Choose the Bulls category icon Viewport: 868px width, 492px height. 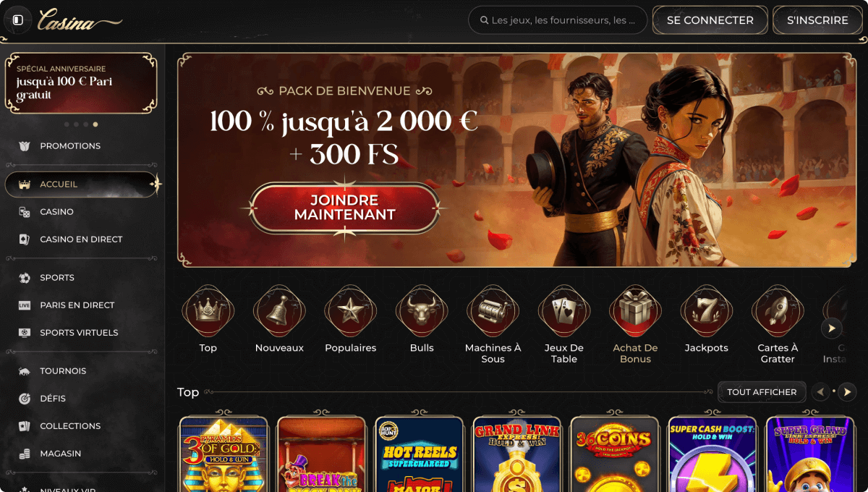[x=422, y=311]
